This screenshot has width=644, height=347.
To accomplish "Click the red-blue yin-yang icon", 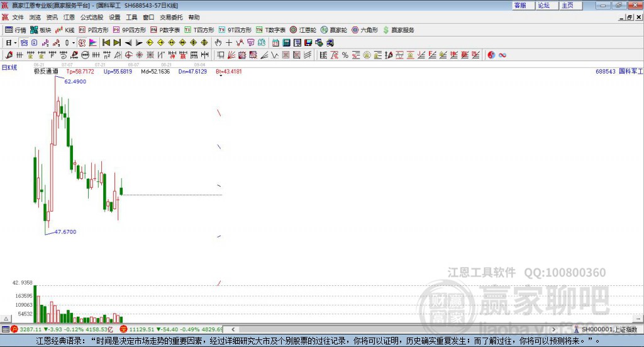I will (491, 55).
